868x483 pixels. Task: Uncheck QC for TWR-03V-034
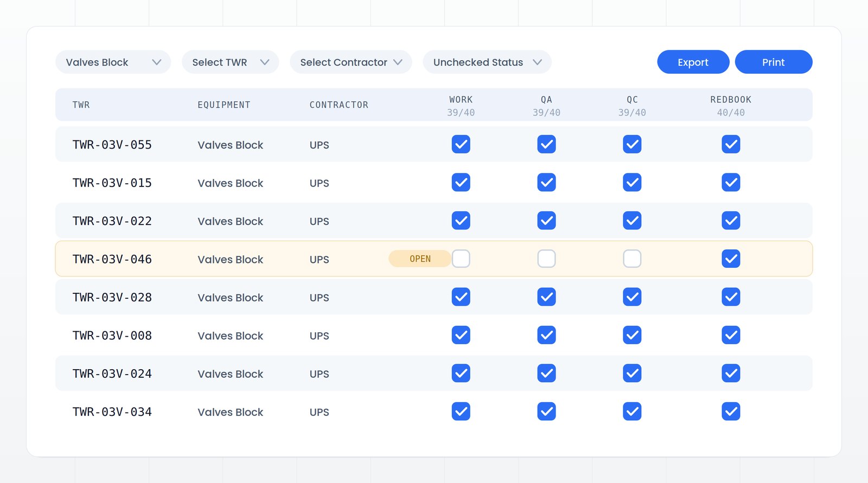click(632, 411)
